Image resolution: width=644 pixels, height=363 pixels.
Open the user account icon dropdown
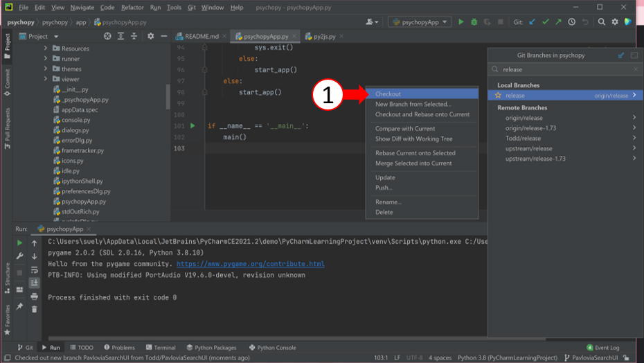[372, 21]
